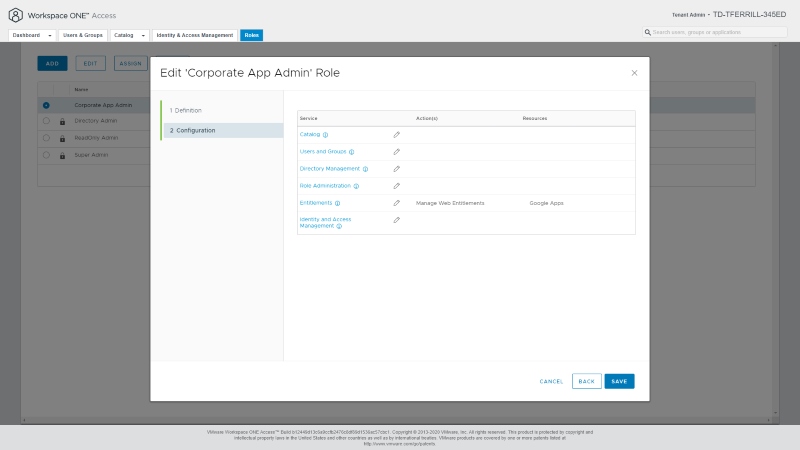
Task: Open the Dashboard dropdown arrow
Action: coord(49,35)
